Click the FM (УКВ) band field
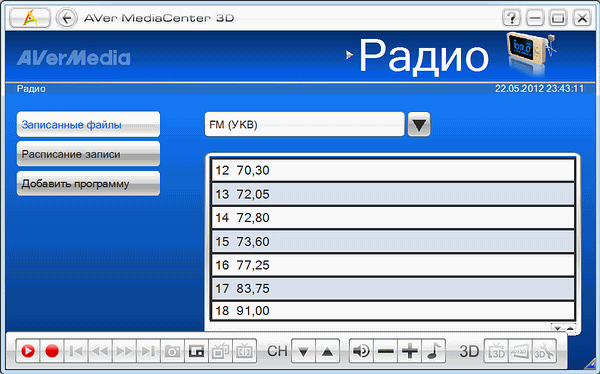 click(x=305, y=124)
